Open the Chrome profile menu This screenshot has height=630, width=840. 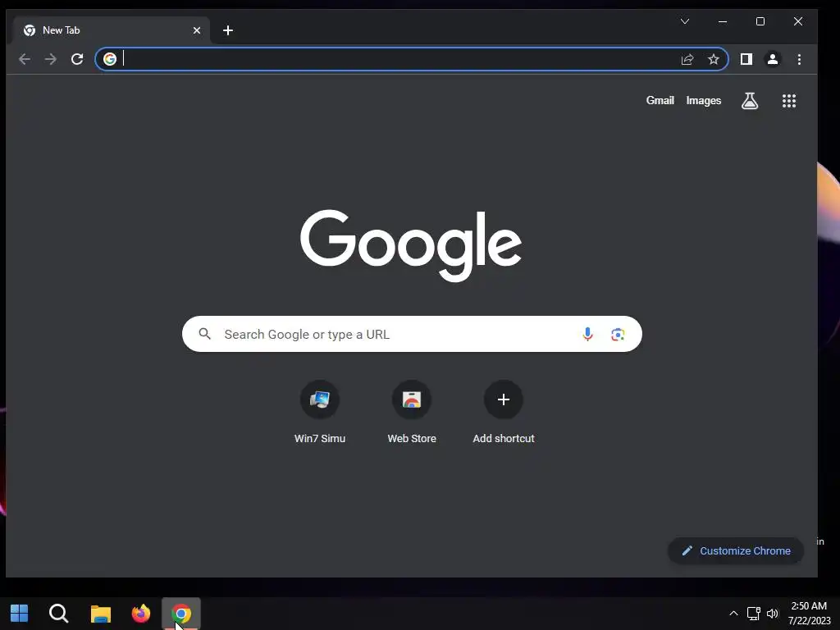[x=773, y=59]
